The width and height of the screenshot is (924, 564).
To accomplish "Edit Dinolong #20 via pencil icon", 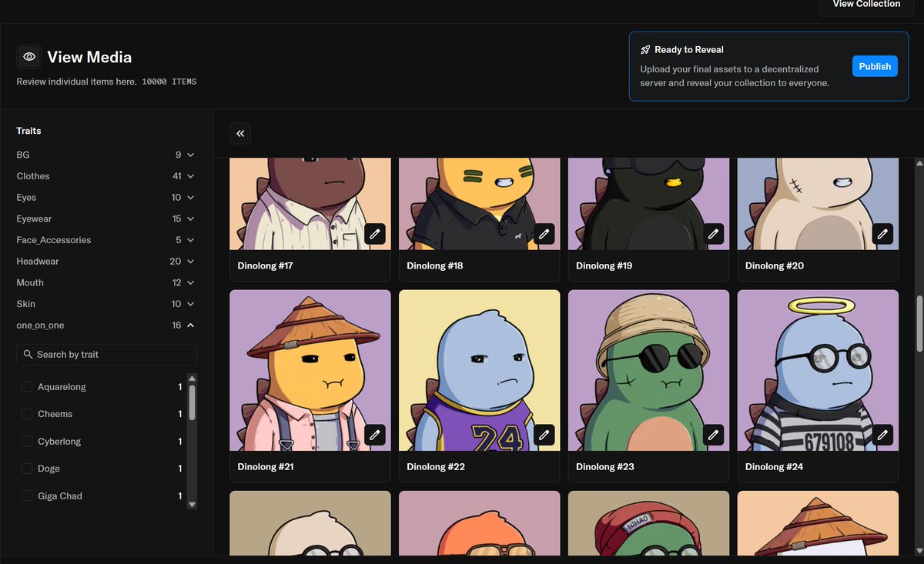I will tap(883, 233).
